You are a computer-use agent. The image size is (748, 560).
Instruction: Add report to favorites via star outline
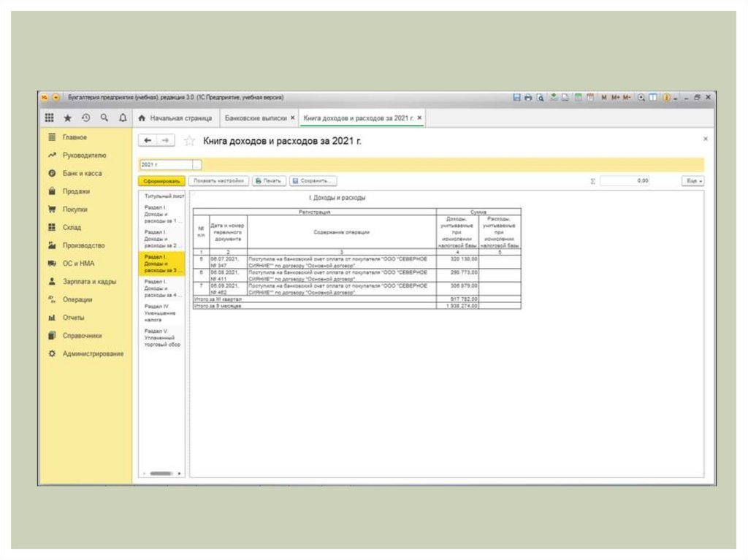point(189,140)
